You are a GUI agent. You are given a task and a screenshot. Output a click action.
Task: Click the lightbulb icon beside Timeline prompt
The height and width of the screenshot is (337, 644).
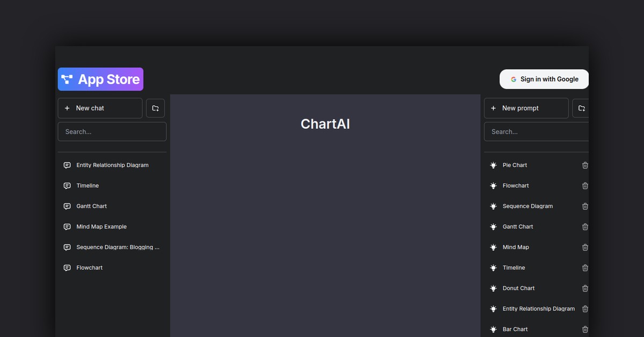(493, 267)
